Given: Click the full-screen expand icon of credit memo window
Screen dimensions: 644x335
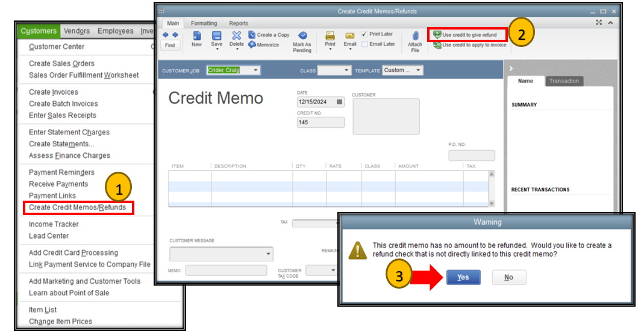Looking at the screenshot, I should click(x=599, y=22).
